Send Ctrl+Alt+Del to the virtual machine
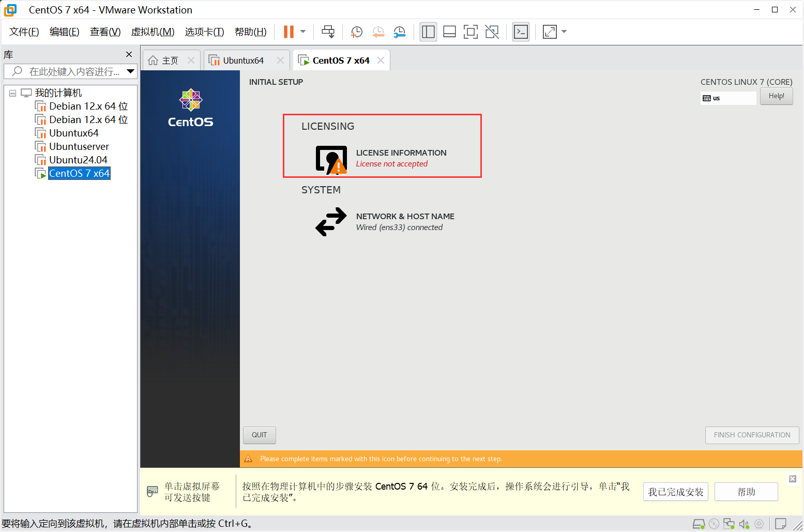 328,32
